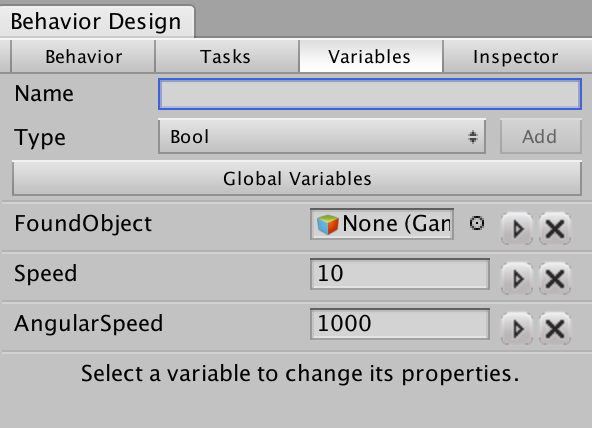Image resolution: width=592 pixels, height=428 pixels.
Task: Open the Type dropdown showing Bool
Action: coord(322,136)
